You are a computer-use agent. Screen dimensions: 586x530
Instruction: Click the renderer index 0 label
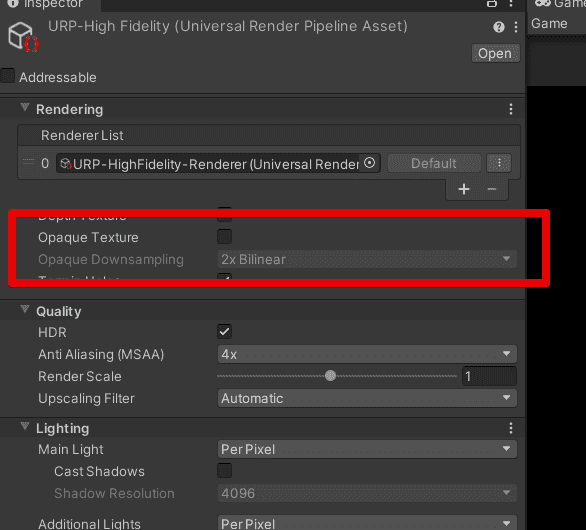click(45, 163)
